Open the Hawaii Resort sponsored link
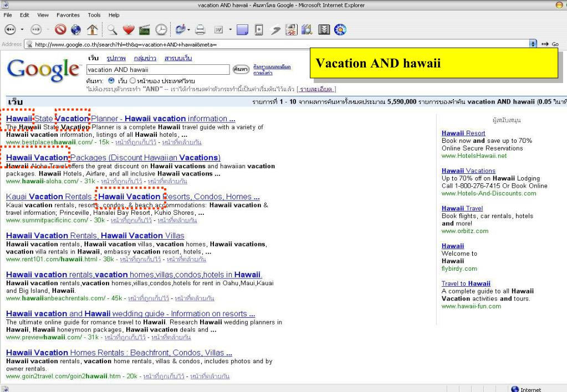 pyautogui.click(x=463, y=133)
